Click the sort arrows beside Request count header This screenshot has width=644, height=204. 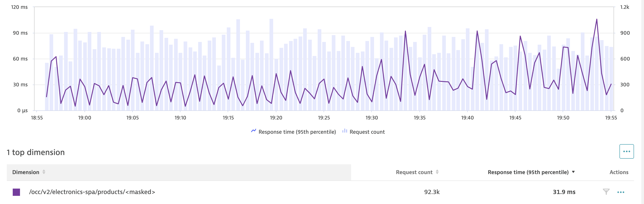pos(437,172)
